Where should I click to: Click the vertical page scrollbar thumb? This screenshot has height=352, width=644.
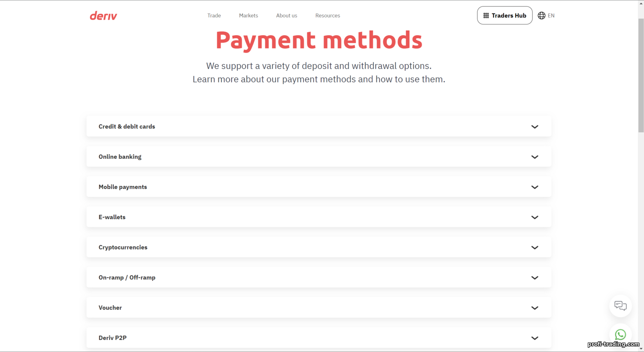pyautogui.click(x=641, y=75)
